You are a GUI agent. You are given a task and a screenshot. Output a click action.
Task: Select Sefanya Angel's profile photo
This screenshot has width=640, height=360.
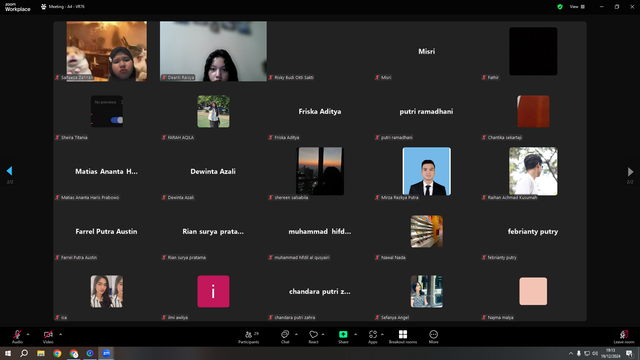427,291
